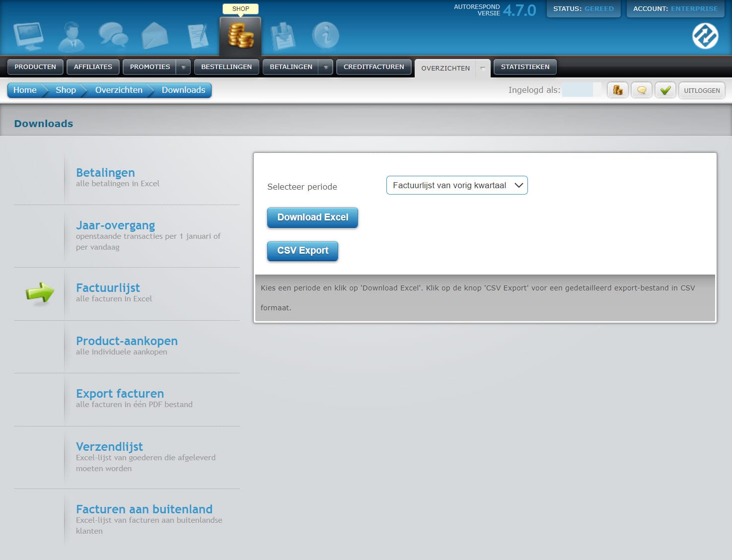Image resolution: width=732 pixels, height=560 pixels.
Task: Expand the Overzichten dropdown arrow
Action: click(x=483, y=68)
